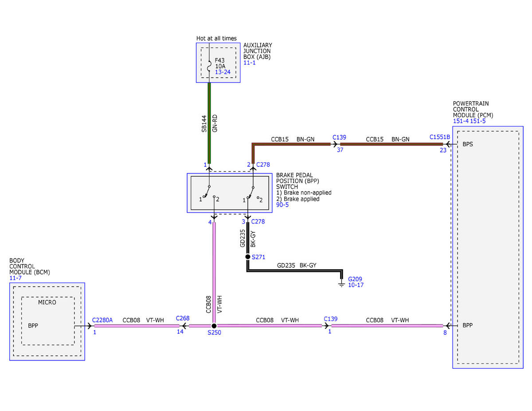Image resolution: width=532 pixels, height=411 pixels.
Task: Open the 151-4 PCM page reference
Action: tap(461, 121)
